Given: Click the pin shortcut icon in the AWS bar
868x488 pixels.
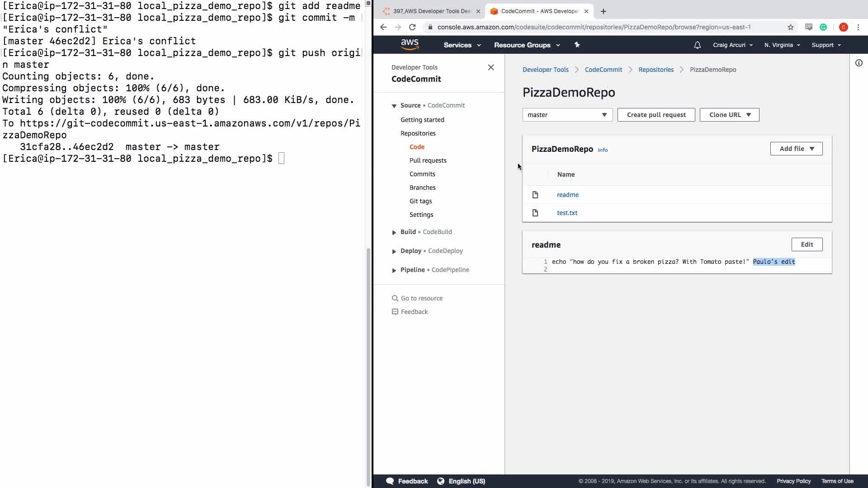Looking at the screenshot, I should point(577,45).
